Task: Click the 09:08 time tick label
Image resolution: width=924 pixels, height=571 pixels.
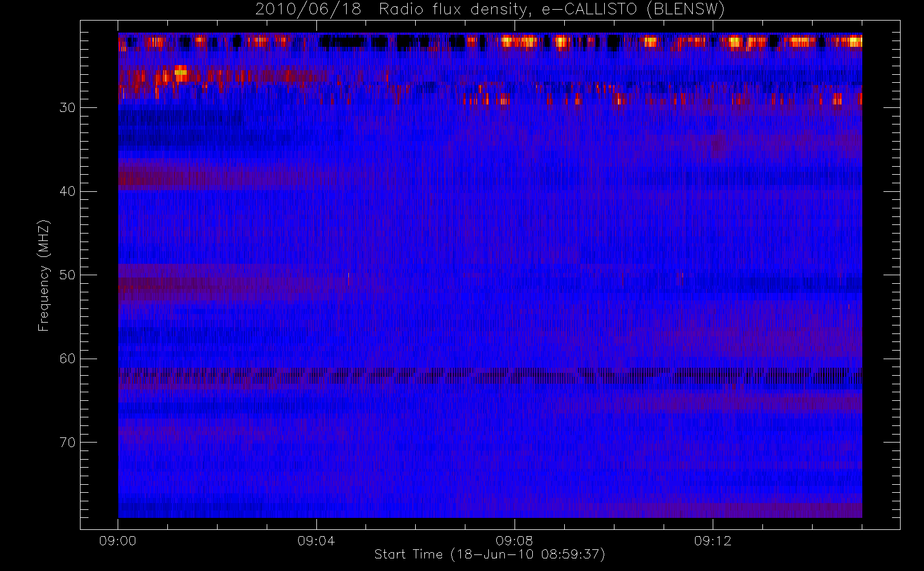Action: pos(514,541)
